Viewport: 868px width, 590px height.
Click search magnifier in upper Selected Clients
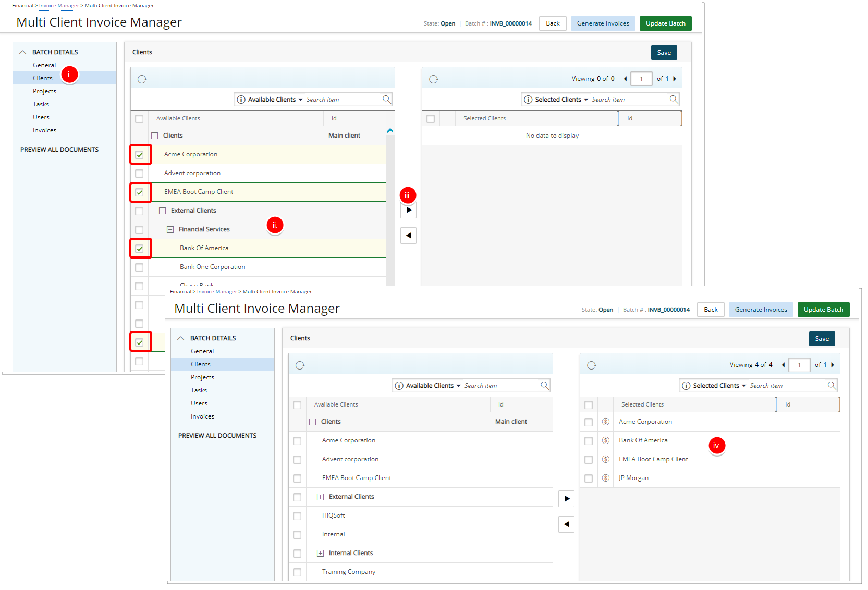pos(674,99)
